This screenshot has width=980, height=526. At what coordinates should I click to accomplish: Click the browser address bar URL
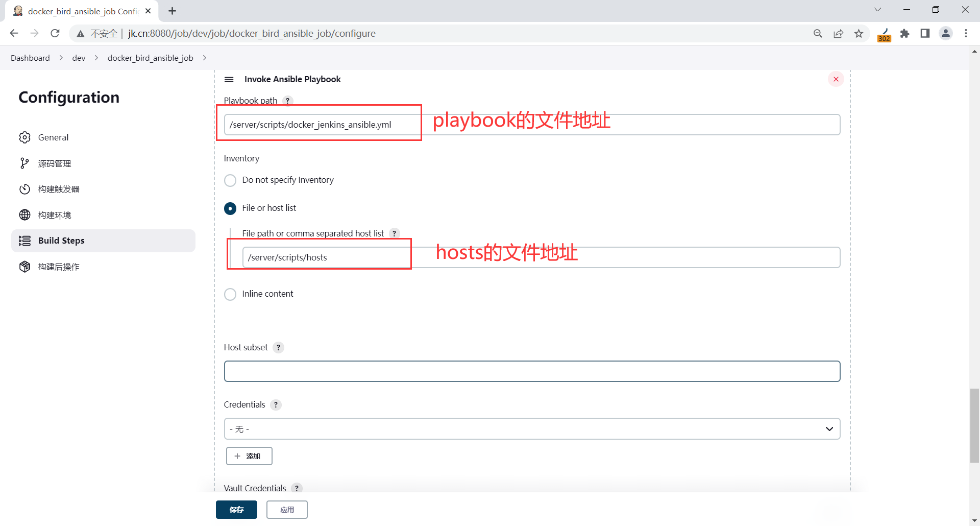tap(252, 33)
